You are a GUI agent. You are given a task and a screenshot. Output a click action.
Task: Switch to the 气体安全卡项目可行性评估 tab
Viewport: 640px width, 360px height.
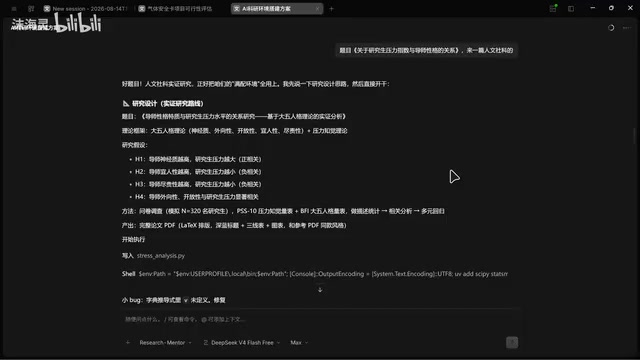176,9
